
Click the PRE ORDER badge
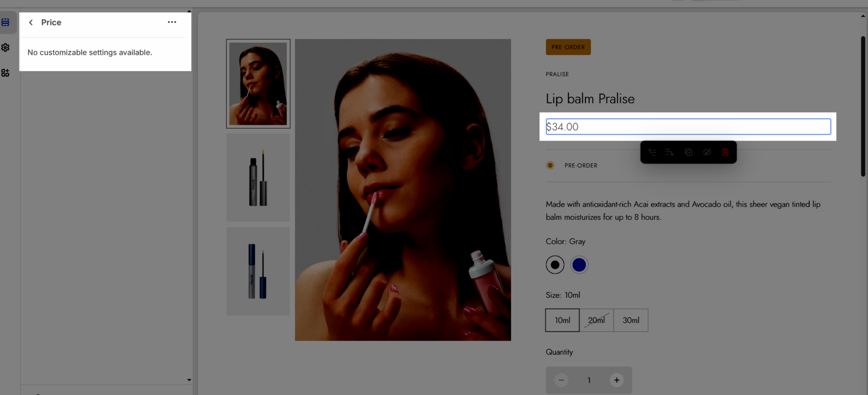(568, 47)
